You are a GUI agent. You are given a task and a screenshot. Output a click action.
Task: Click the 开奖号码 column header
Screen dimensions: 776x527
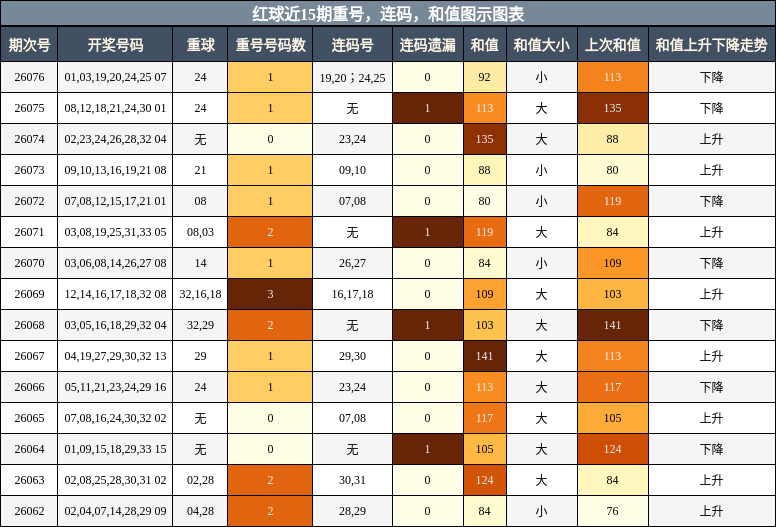pyautogui.click(x=115, y=45)
